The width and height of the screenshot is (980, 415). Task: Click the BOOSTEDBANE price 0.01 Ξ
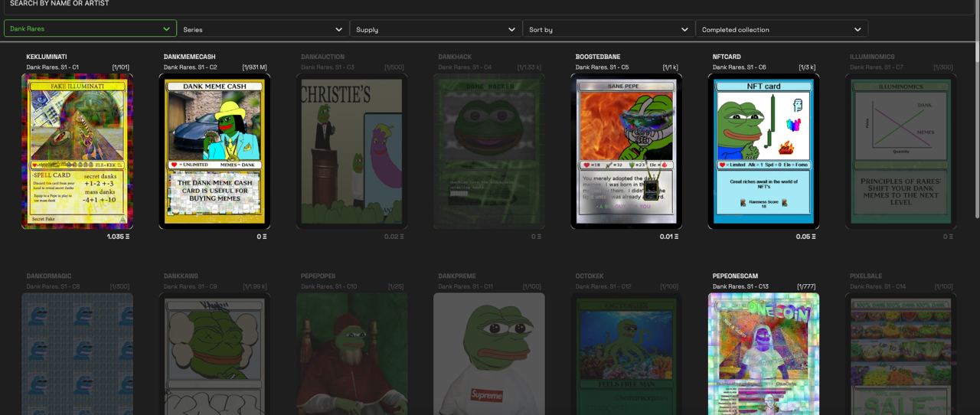669,237
